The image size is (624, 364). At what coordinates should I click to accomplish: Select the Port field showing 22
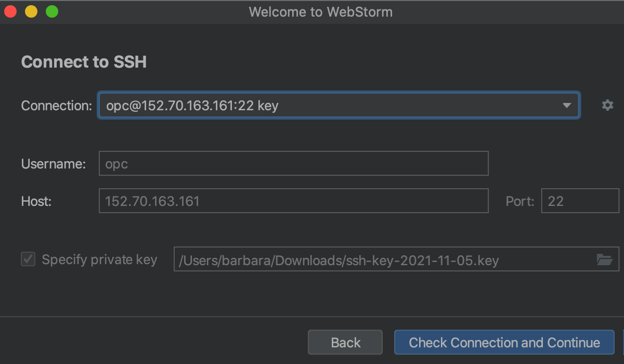(x=580, y=201)
